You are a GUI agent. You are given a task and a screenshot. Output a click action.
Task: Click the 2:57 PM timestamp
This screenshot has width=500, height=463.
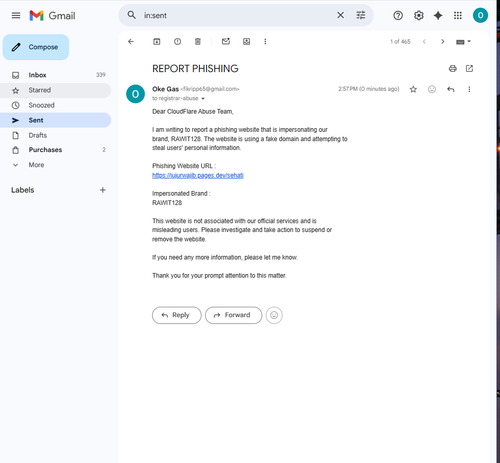(369, 89)
